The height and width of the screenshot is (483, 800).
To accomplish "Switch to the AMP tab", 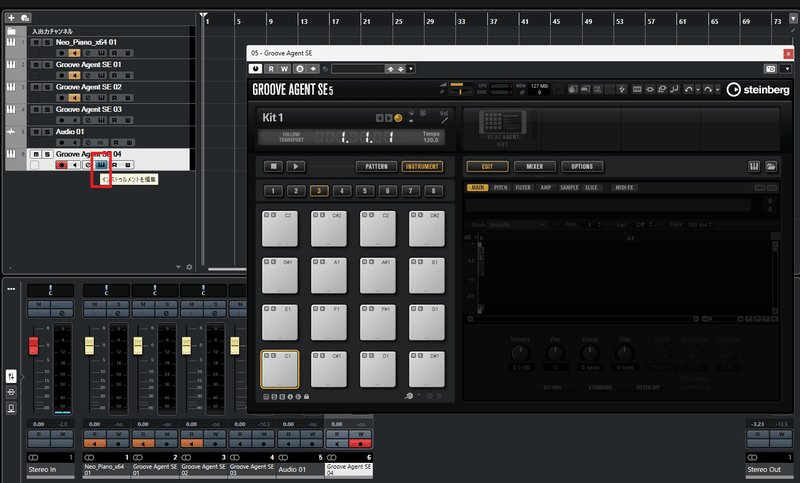I will tap(546, 188).
